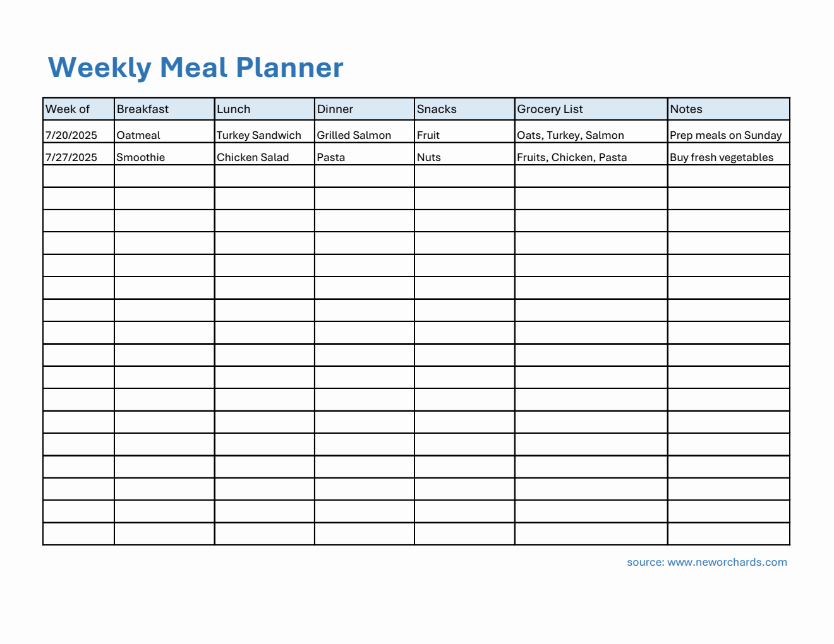Select the Weekly Meal Planner title
The width and height of the screenshot is (834, 644).
click(196, 68)
